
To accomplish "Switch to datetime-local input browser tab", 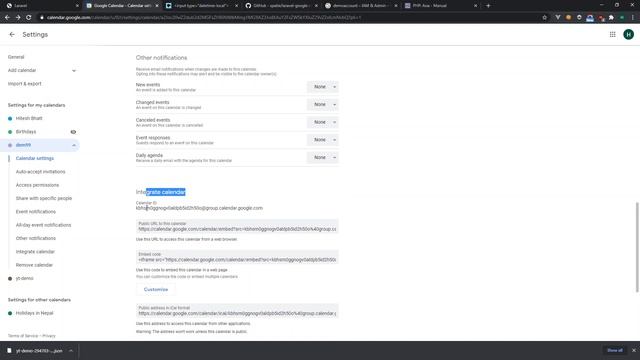I will pos(201,6).
